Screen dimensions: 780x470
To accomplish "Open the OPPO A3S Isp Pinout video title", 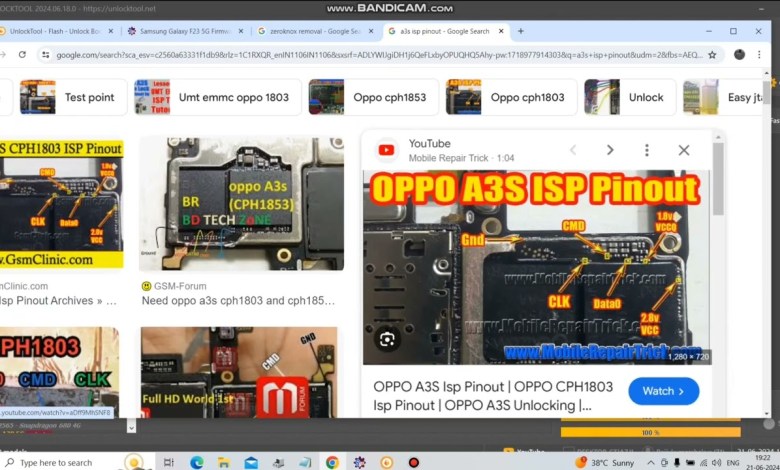I will pyautogui.click(x=493, y=396).
